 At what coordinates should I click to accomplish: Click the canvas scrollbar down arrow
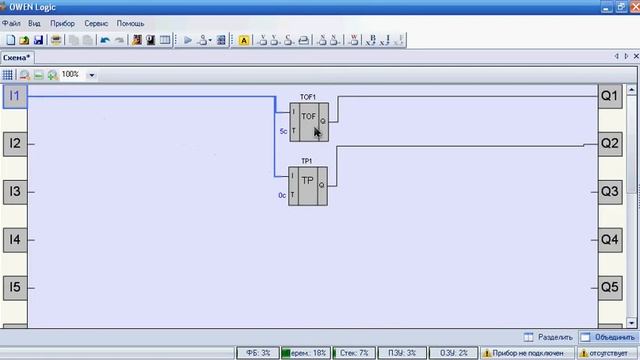coord(631,323)
